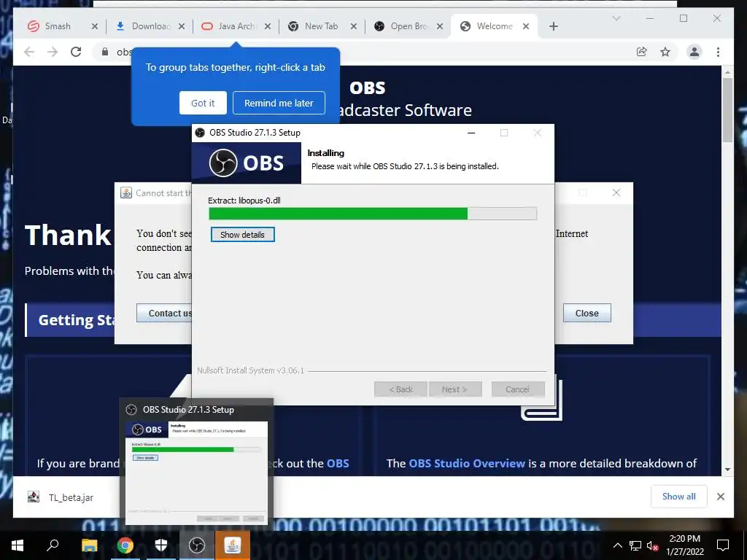747x560 pixels.
Task: Open Google Chrome from the taskbar
Action: (125, 545)
